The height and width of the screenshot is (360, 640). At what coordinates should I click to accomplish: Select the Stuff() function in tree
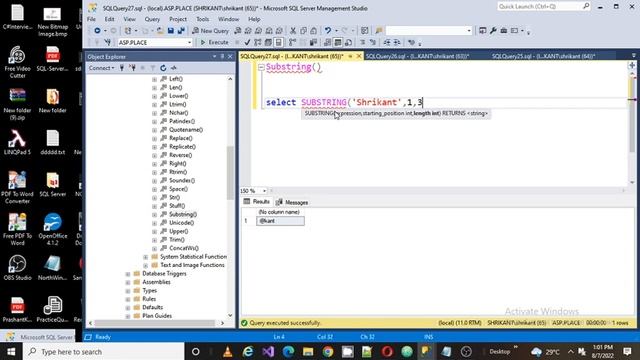177,206
